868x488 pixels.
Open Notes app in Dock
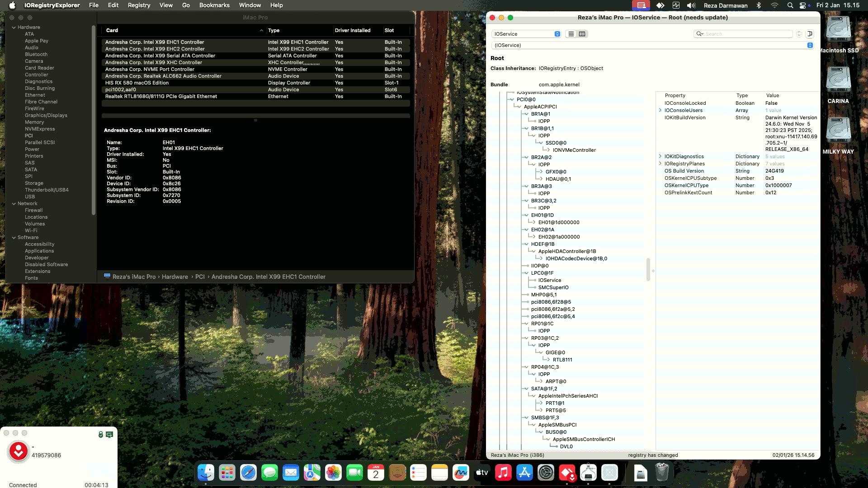click(439, 473)
